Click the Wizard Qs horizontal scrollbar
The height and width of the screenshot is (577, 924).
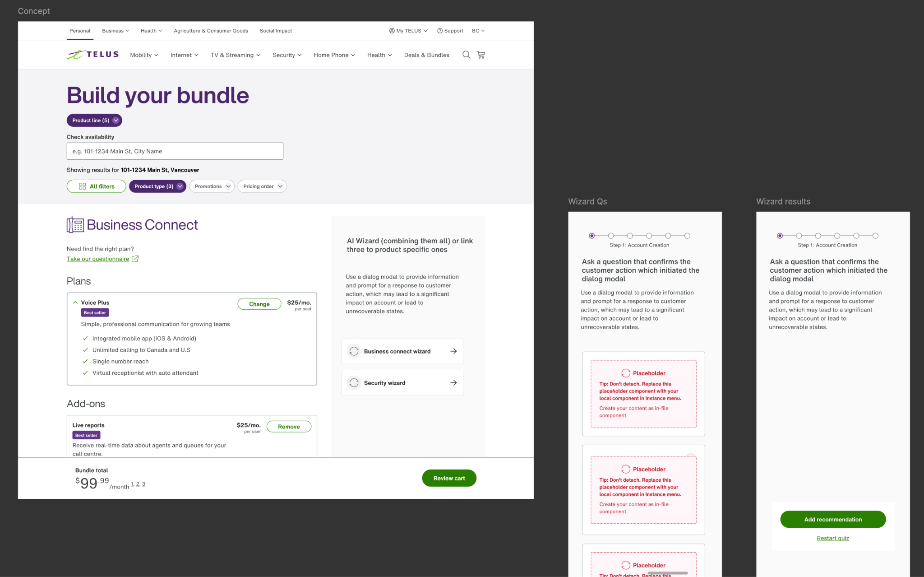point(668,573)
